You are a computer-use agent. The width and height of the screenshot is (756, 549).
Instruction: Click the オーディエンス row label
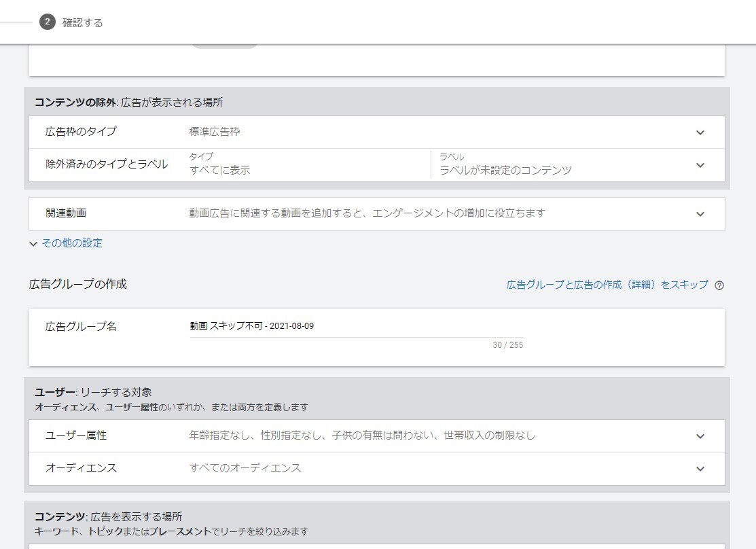(x=81, y=468)
